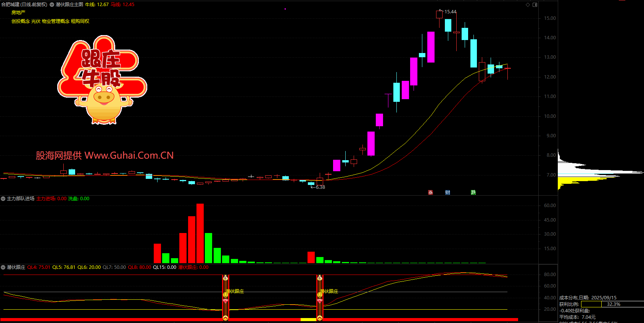644x323 pixels.
Task: Open the 潜伏跟庄主图 indicator dropdown arrow
Action: [x=52, y=5]
